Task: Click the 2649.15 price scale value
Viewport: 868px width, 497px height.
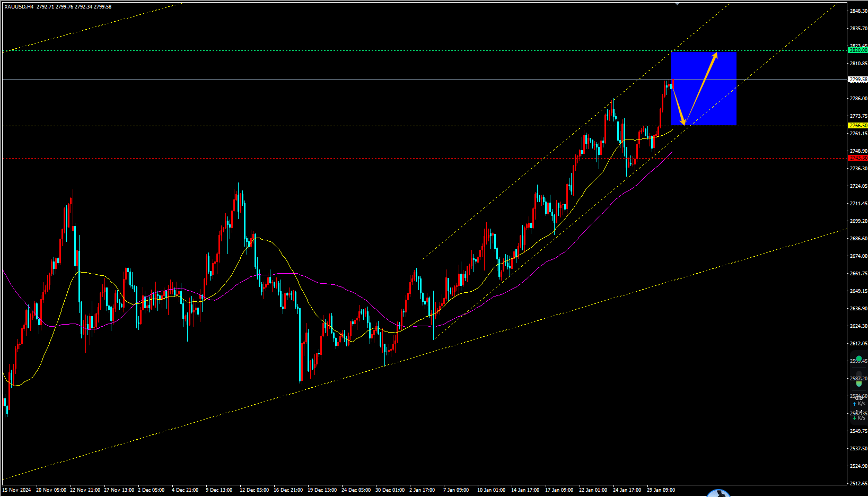Action: [858, 291]
